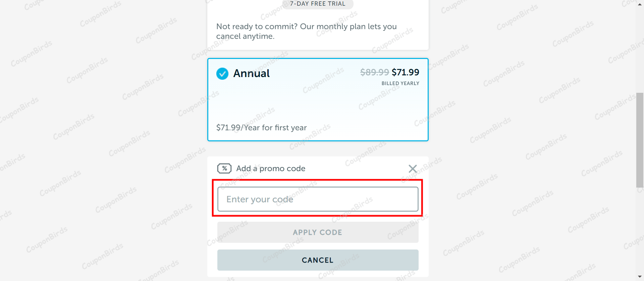
Task: Click the 7-DAY FREE TRIAL badge
Action: (317, 4)
